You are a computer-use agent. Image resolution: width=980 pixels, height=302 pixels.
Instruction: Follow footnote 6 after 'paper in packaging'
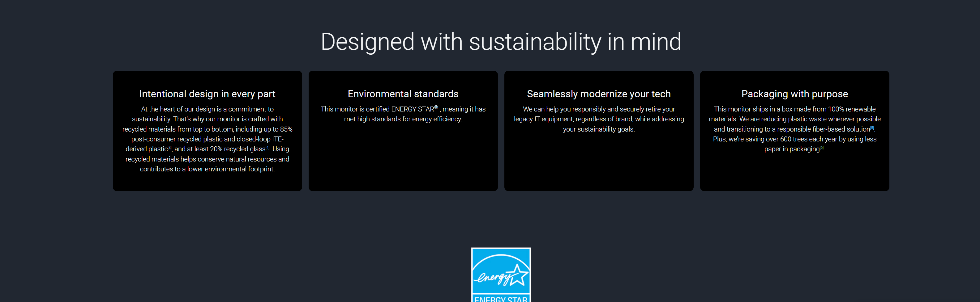821,147
